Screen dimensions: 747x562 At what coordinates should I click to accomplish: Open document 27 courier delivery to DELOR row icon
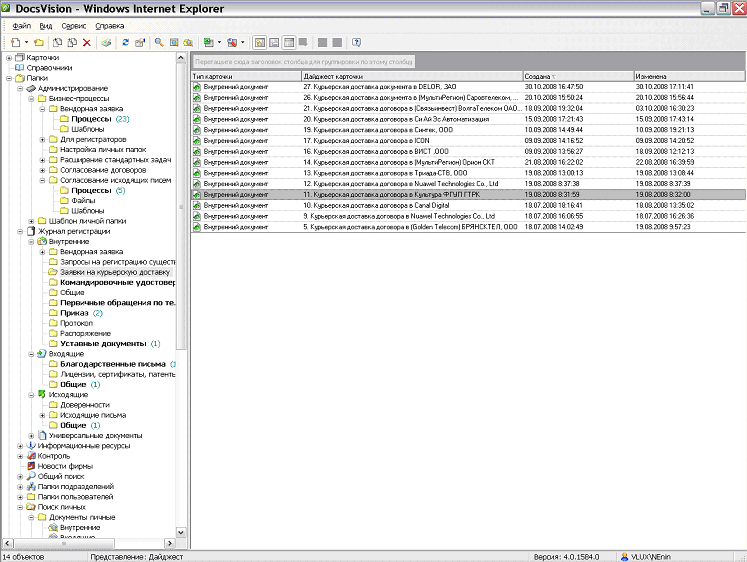tap(197, 87)
